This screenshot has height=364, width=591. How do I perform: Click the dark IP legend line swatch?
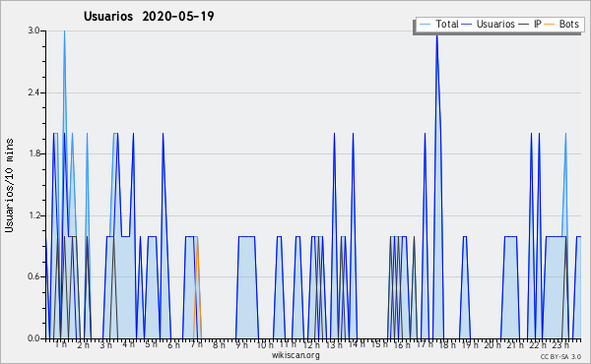524,24
